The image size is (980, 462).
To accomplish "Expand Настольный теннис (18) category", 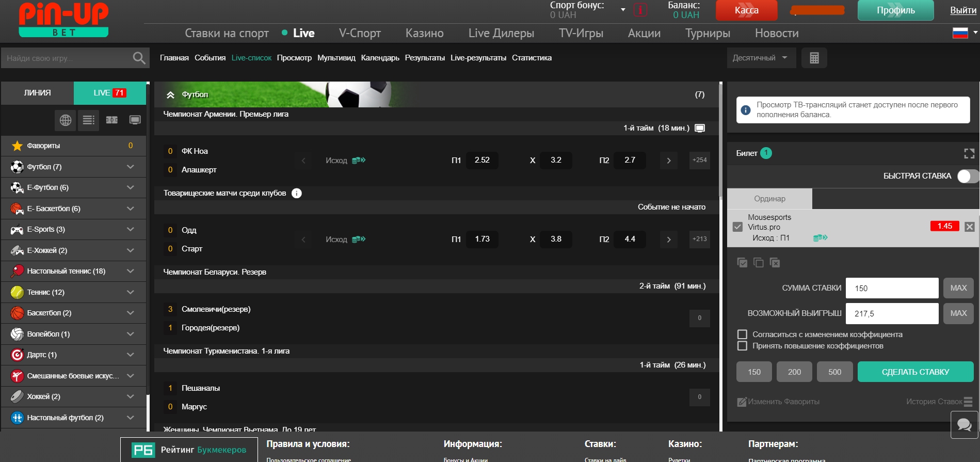I will tap(73, 272).
